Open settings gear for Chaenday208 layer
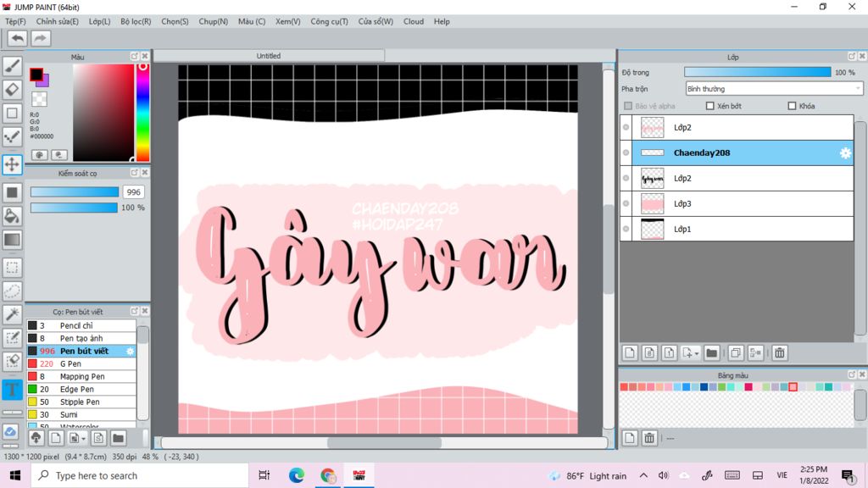The width and height of the screenshot is (868, 488). click(845, 153)
